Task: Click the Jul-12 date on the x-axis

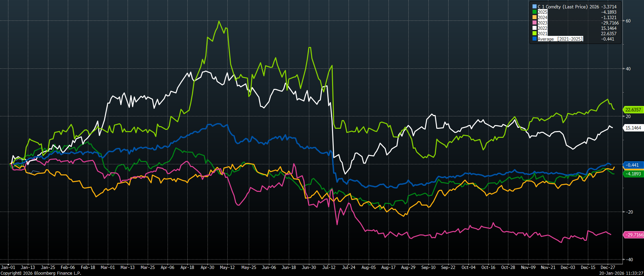Action: 329,267
